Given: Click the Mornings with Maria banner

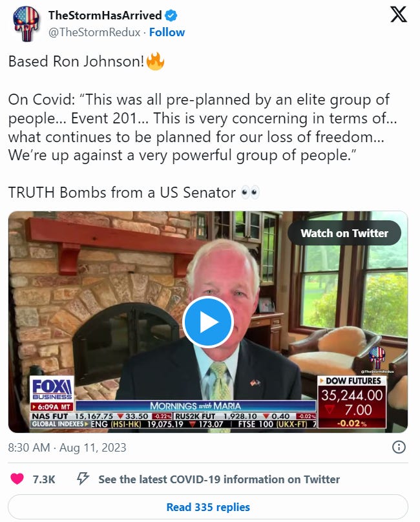Looking at the screenshot, I should (x=196, y=406).
